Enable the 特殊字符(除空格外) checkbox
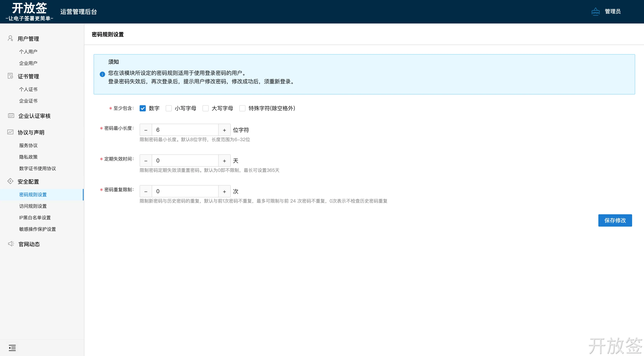644x356 pixels. pyautogui.click(x=242, y=108)
